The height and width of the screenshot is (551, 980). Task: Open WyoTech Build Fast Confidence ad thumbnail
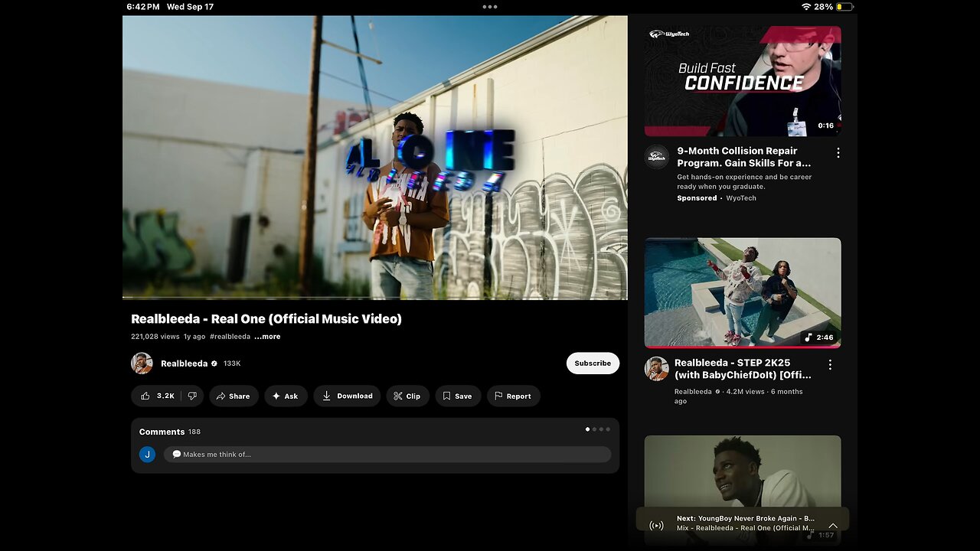click(x=743, y=81)
